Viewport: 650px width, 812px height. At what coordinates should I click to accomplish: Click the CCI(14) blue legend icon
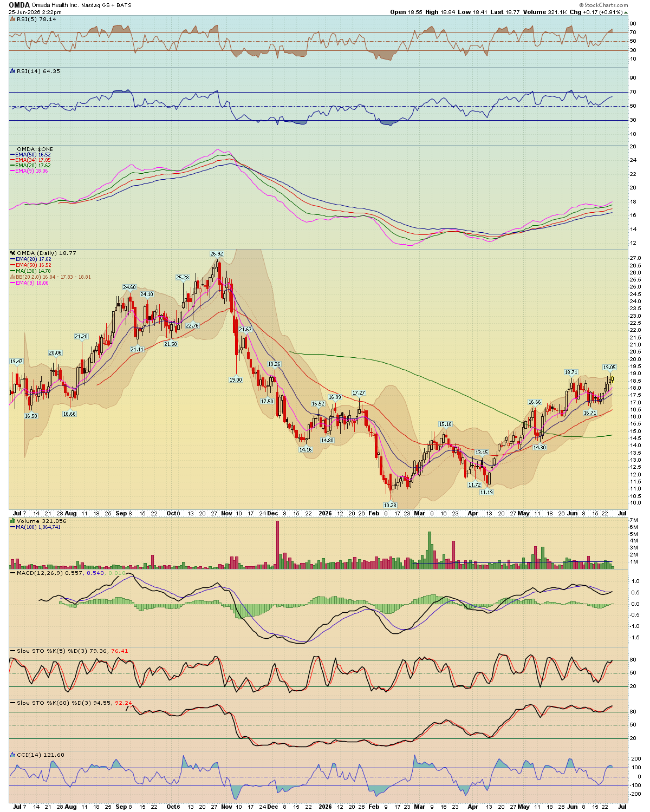click(13, 755)
